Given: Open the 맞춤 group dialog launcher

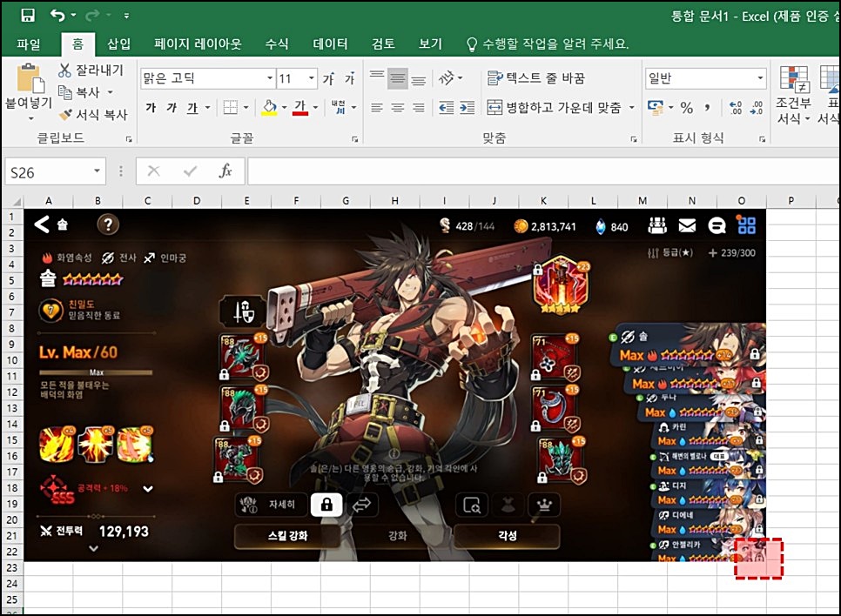Looking at the screenshot, I should (x=634, y=139).
